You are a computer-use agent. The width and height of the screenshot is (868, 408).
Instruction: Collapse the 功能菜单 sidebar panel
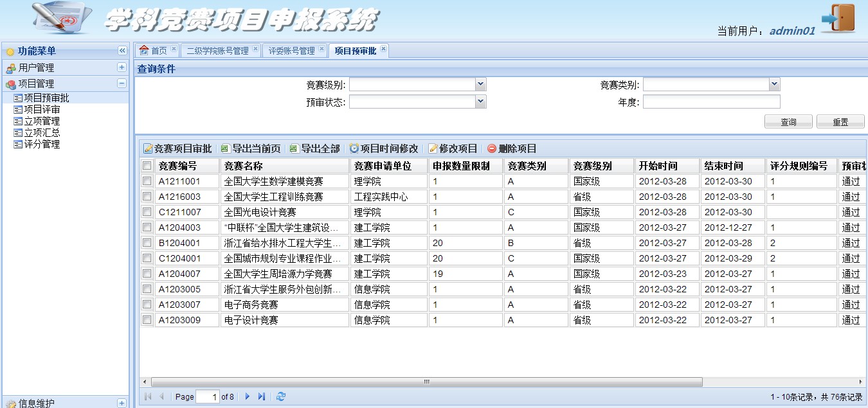coord(122,51)
